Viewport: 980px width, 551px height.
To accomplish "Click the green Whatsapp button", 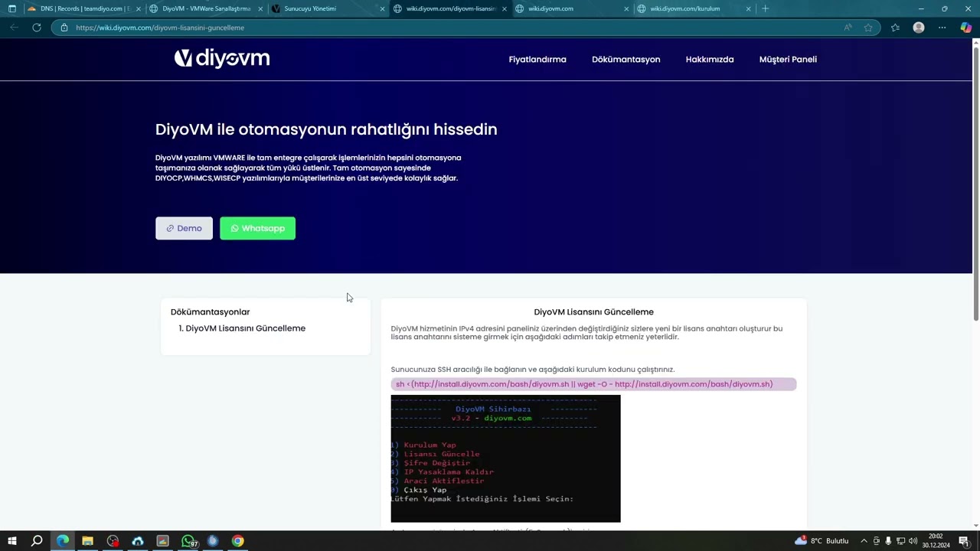I will coord(257,228).
